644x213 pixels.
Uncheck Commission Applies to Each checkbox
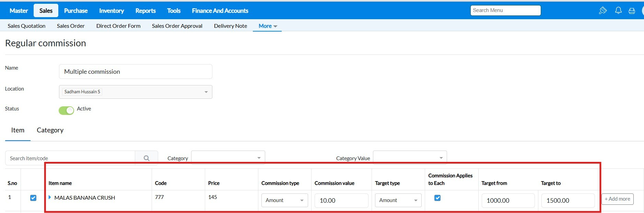pos(437,198)
